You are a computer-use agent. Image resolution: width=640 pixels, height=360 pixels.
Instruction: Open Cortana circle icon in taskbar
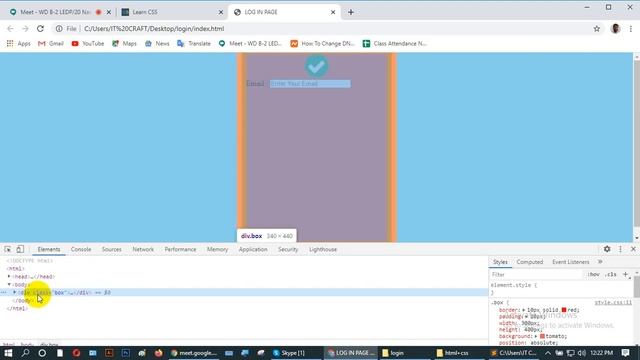click(42, 353)
